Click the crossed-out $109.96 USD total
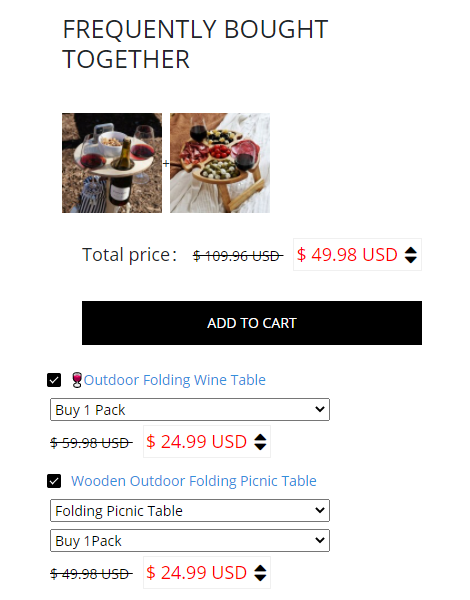The height and width of the screenshot is (600, 470). 238,256
